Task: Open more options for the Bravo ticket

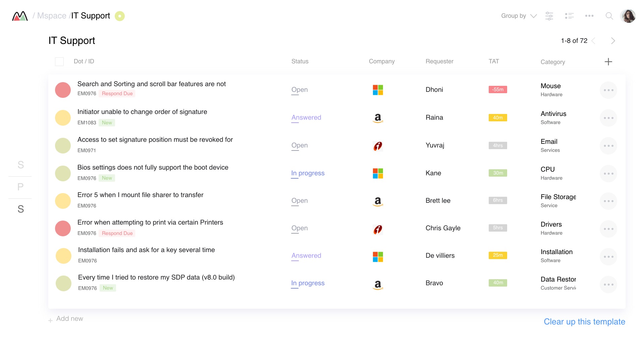Action: pos(608,285)
